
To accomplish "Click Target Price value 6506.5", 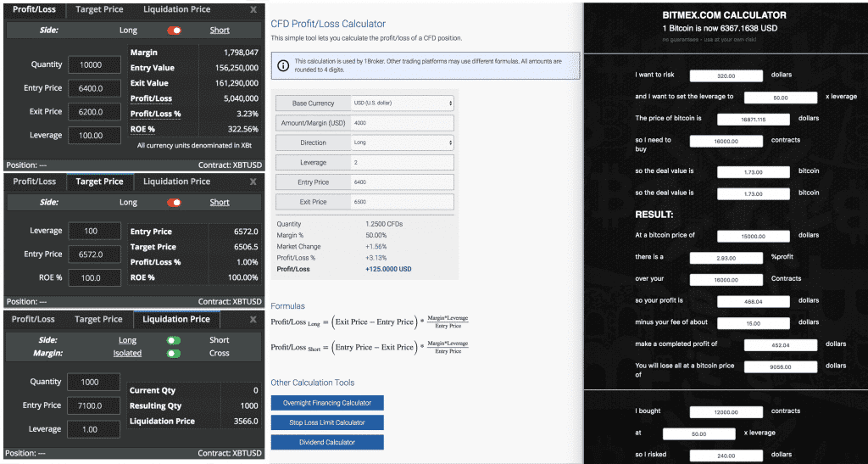I will click(x=246, y=247).
